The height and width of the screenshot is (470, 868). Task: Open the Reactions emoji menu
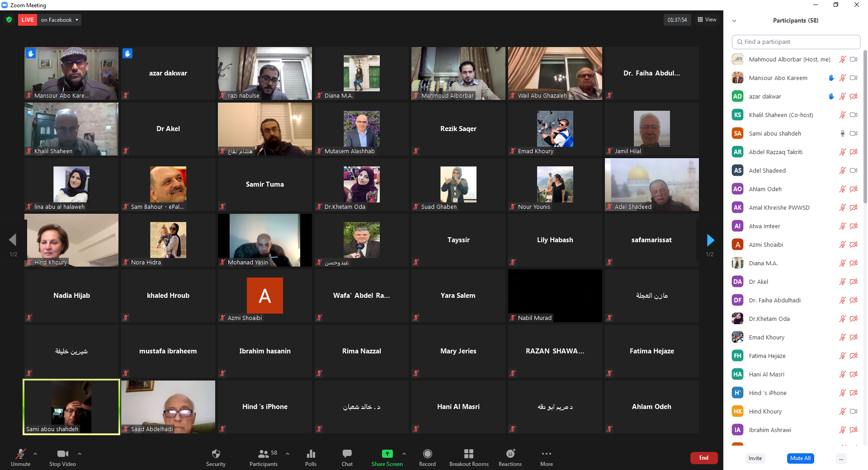click(510, 454)
